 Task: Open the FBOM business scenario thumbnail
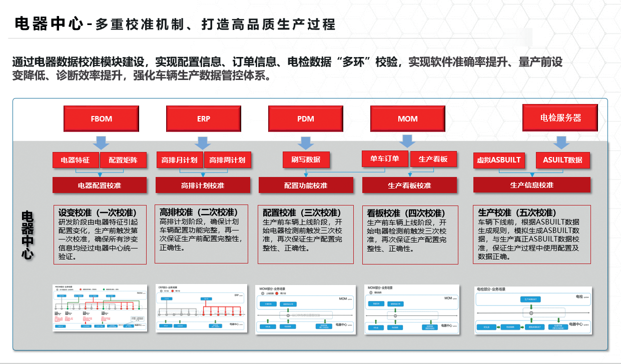101,307
